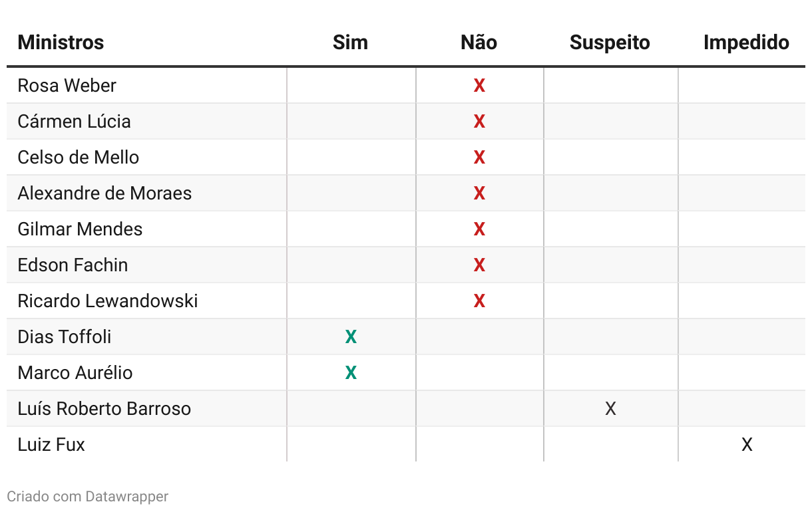Select the red X beside Celso de Mello
This screenshot has width=812, height=512.
[479, 157]
